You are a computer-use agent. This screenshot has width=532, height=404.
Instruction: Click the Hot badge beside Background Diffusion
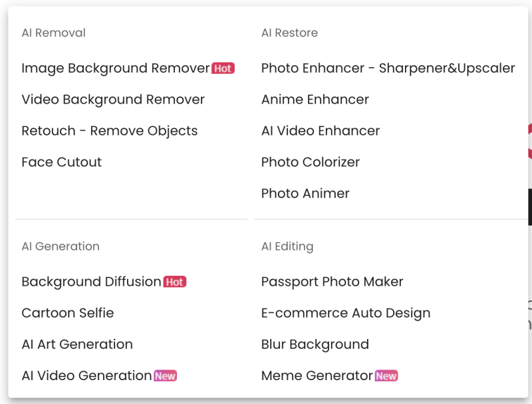pos(174,282)
